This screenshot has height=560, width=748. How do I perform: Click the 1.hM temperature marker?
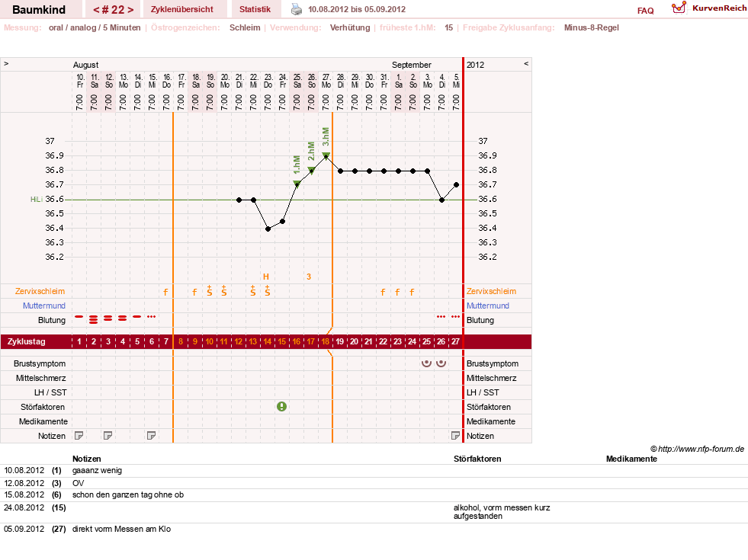(297, 184)
